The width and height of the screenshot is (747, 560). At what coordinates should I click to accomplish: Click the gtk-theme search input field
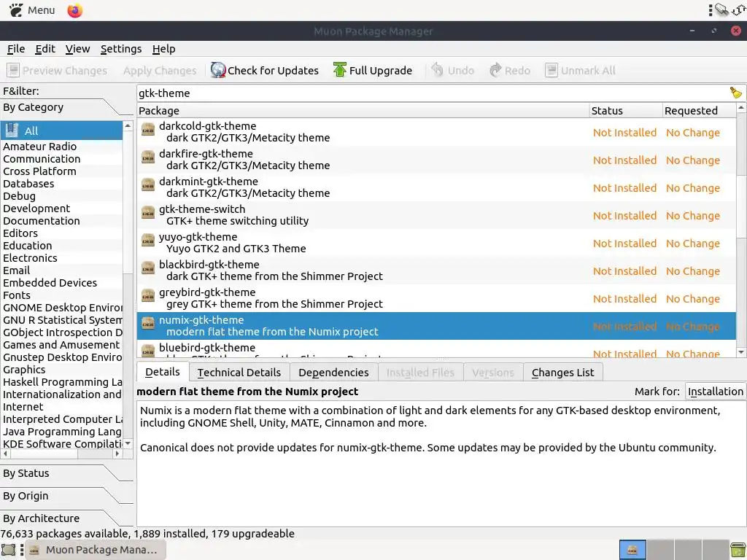click(433, 93)
